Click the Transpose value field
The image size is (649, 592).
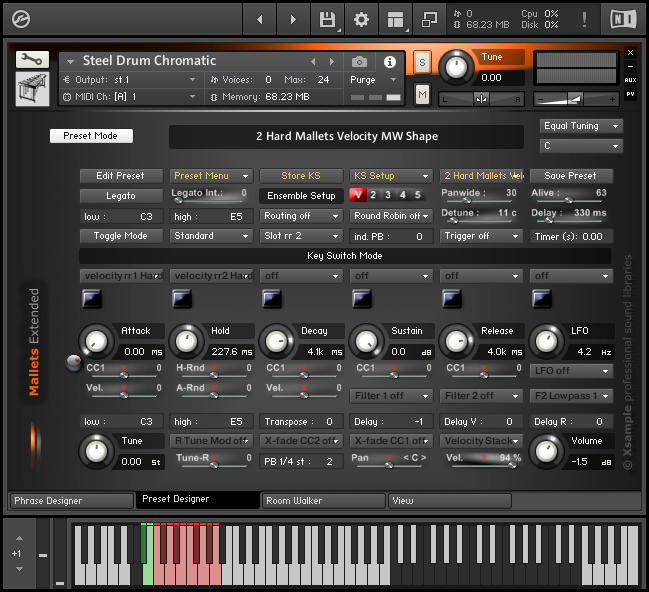click(301, 421)
